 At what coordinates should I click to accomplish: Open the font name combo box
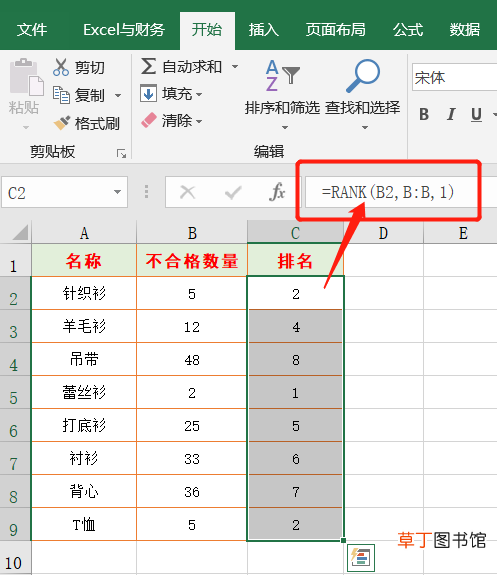coord(454,77)
